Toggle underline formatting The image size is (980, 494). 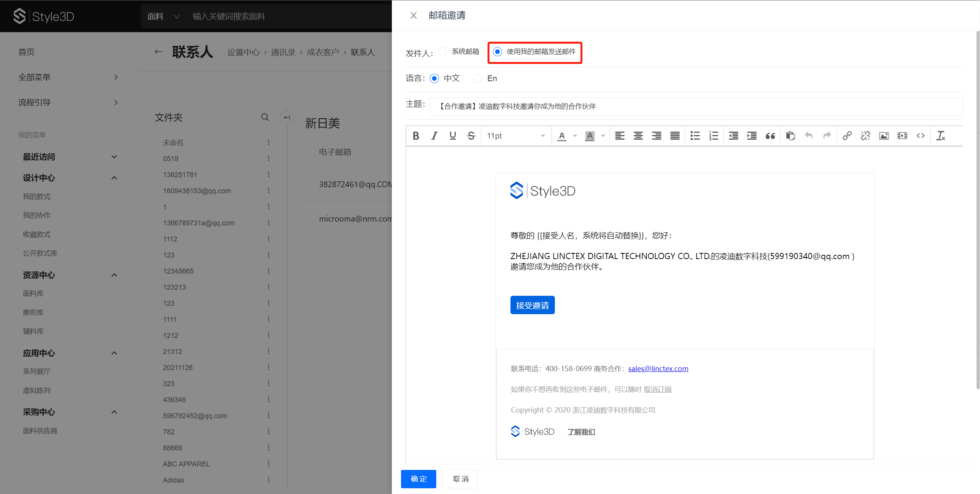point(453,136)
